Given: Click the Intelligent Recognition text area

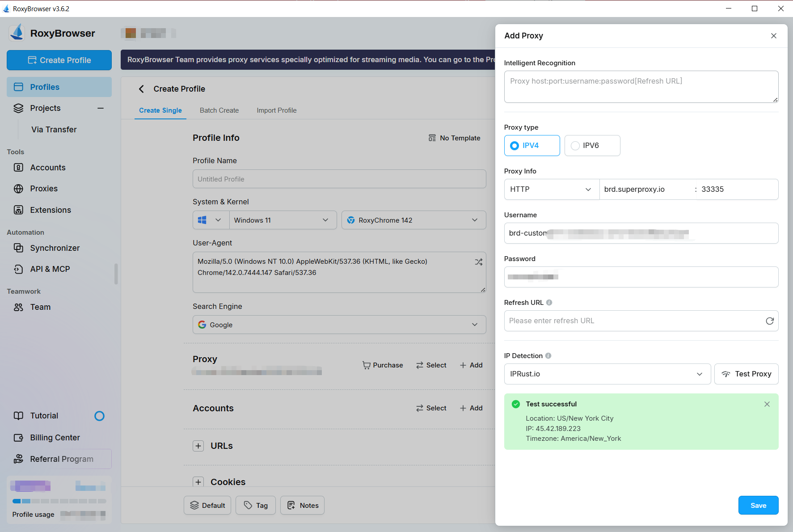Looking at the screenshot, I should [641, 87].
